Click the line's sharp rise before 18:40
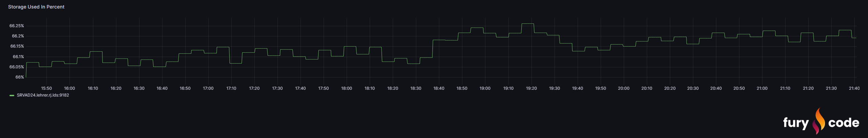This screenshot has width=868, height=138. (x=433, y=49)
